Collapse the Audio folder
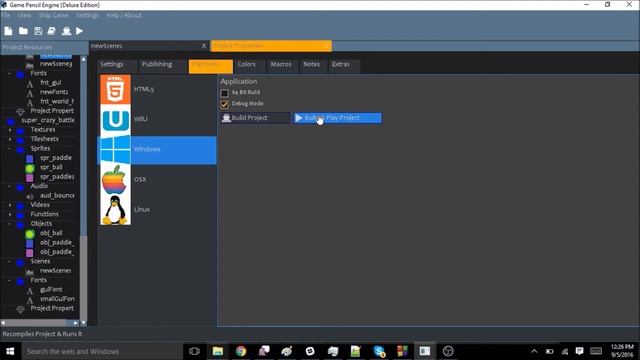The image size is (640, 360). tap(10, 186)
